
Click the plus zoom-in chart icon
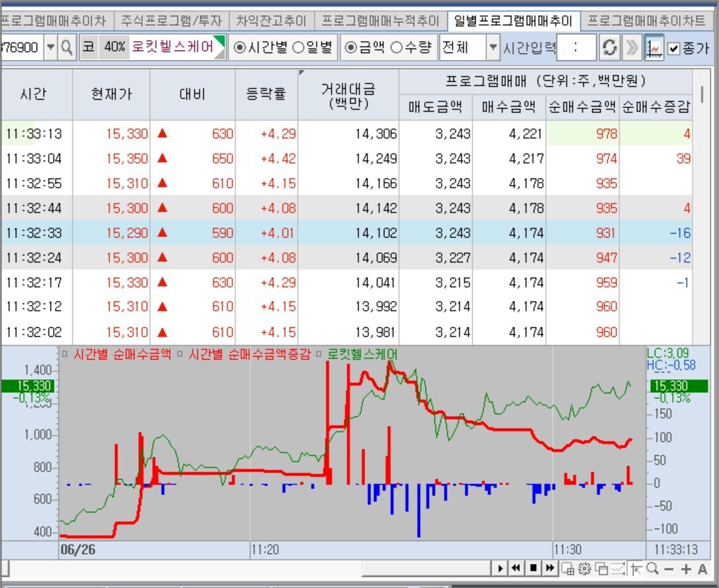(686, 569)
